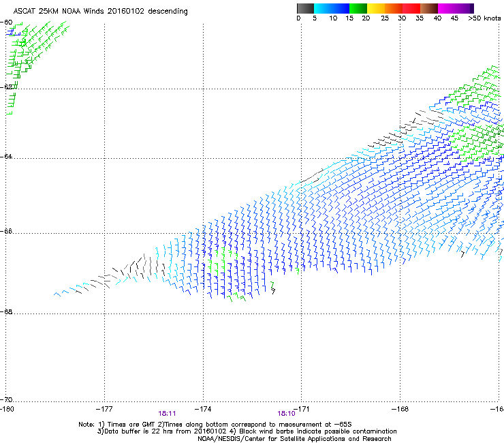Image resolution: width=504 pixels, height=443 pixels.
Task: Click the gray 0-5 knots legend swatch
Action: click(305, 8)
